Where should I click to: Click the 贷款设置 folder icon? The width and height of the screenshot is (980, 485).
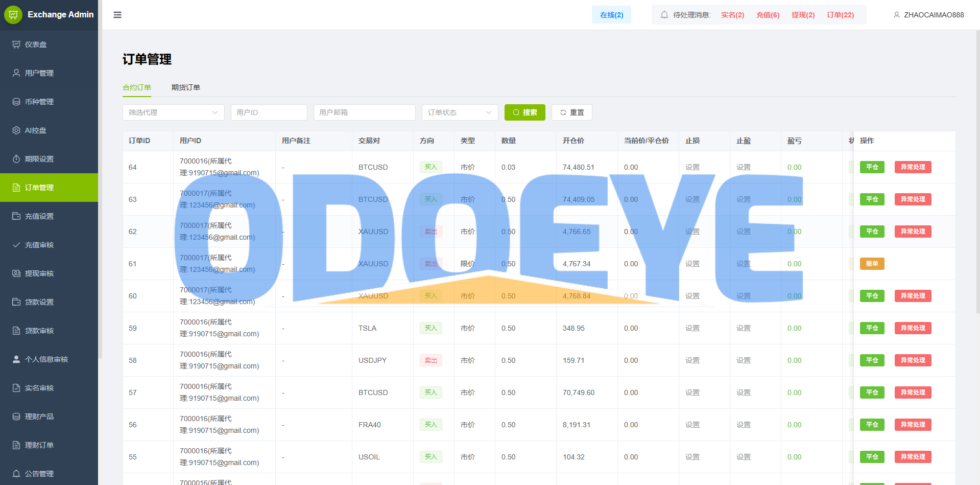click(16, 302)
